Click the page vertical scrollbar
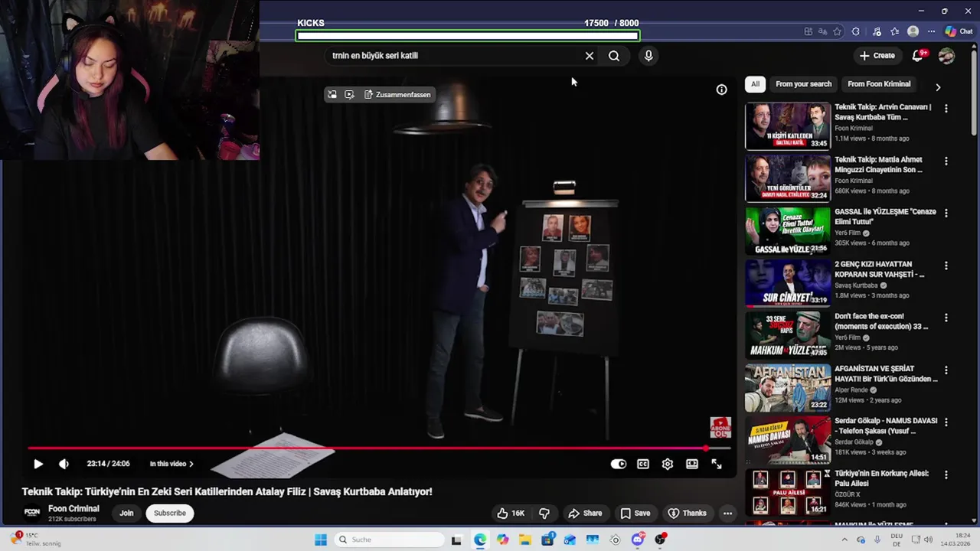The width and height of the screenshot is (980, 551). pos(975,92)
